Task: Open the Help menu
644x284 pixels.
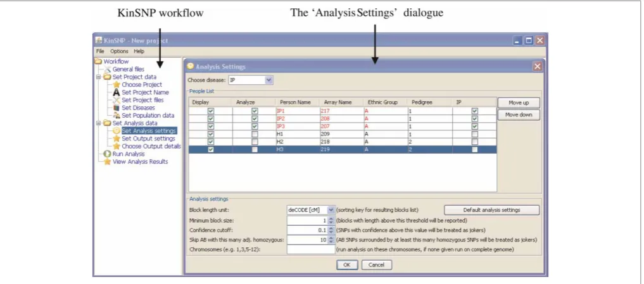Action: 139,51
